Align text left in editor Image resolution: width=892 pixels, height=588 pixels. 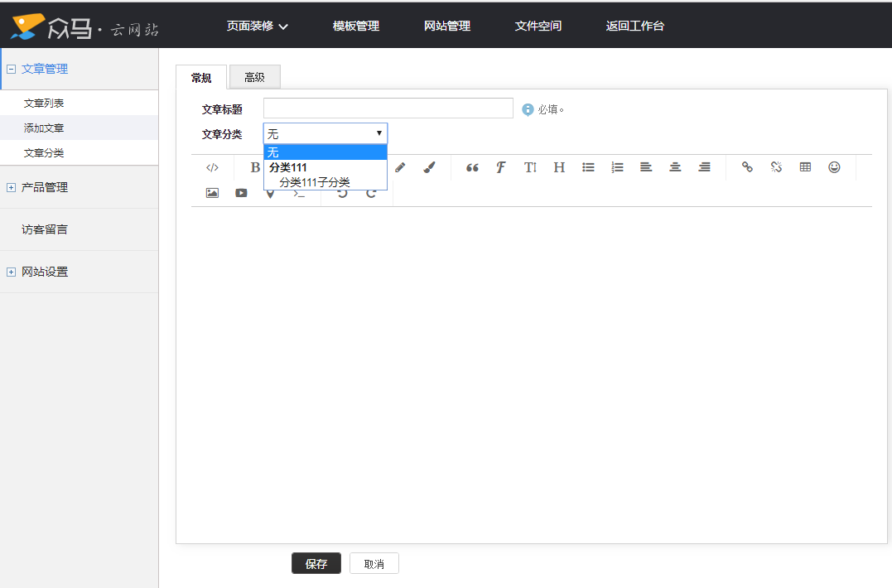(x=646, y=167)
